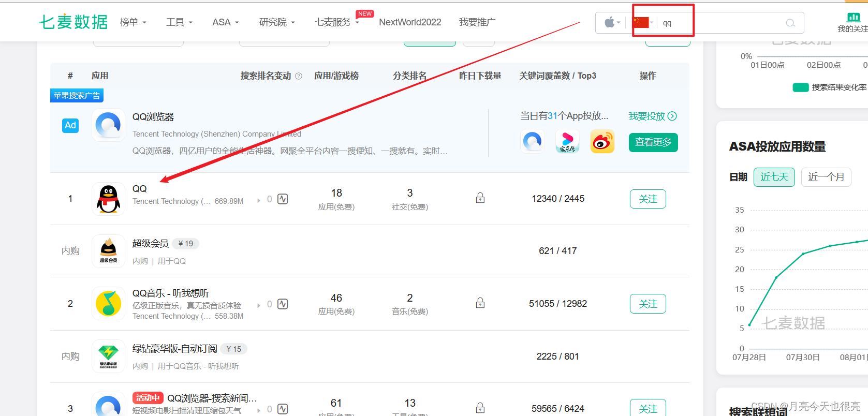Show the QQ row ranking trend chart icon
This screenshot has width=868, height=416.
(283, 199)
